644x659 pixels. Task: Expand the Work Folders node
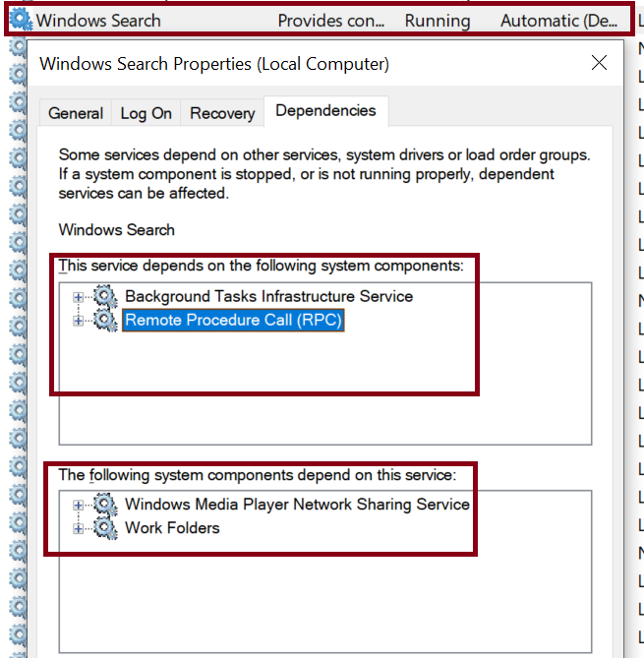coord(78,528)
